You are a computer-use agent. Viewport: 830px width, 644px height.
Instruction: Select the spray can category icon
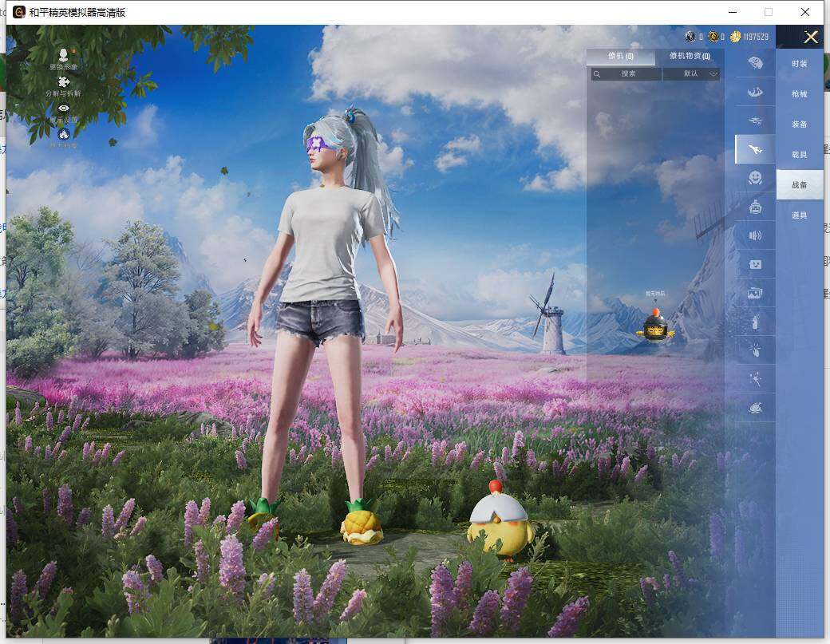(755, 322)
